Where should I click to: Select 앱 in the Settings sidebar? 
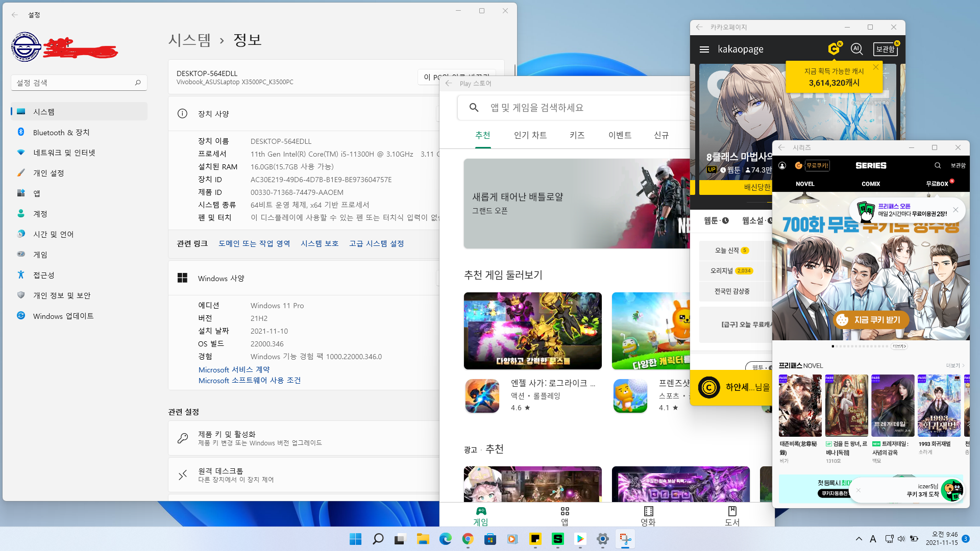point(79,193)
